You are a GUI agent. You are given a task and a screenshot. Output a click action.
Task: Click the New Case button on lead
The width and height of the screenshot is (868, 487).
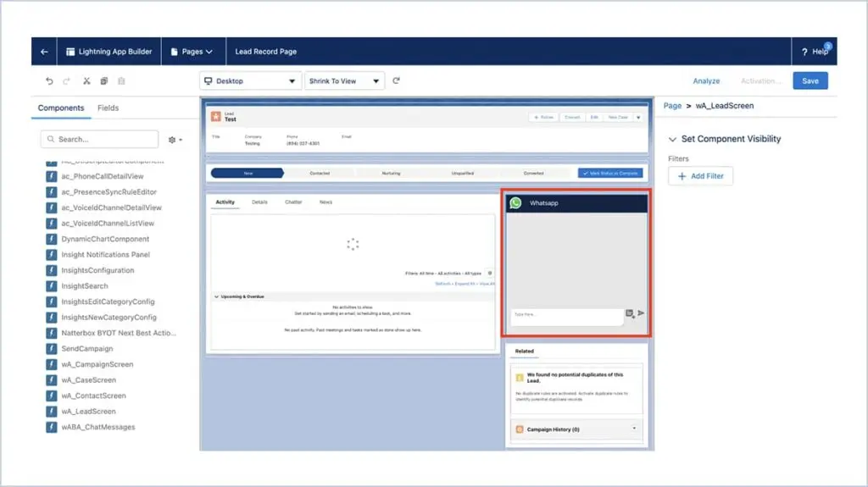[618, 118]
